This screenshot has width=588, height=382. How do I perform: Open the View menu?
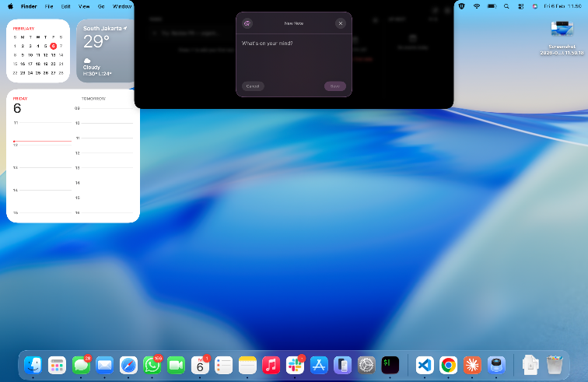[83, 5]
